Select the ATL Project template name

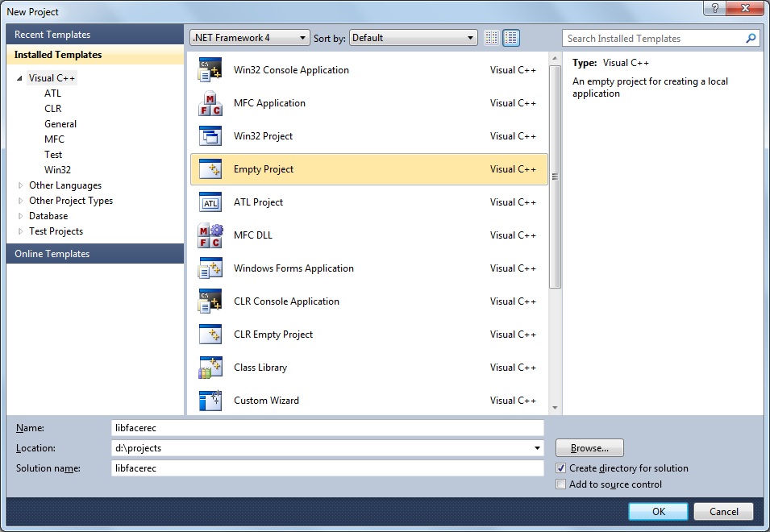(258, 202)
